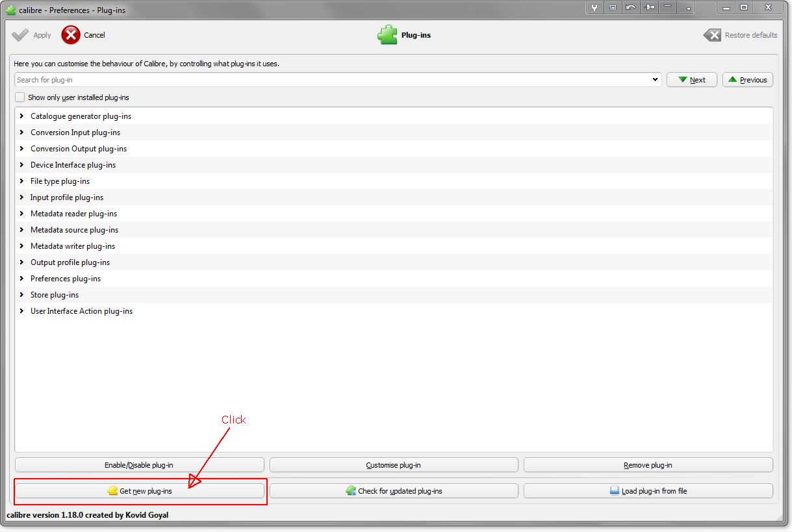
Task: Expand Device Interface plug-ins
Action: 21,165
